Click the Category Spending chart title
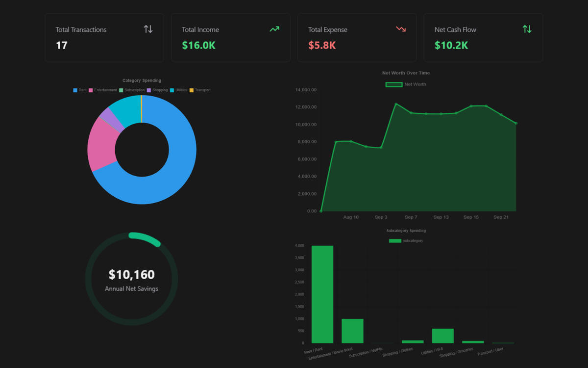 tap(142, 80)
